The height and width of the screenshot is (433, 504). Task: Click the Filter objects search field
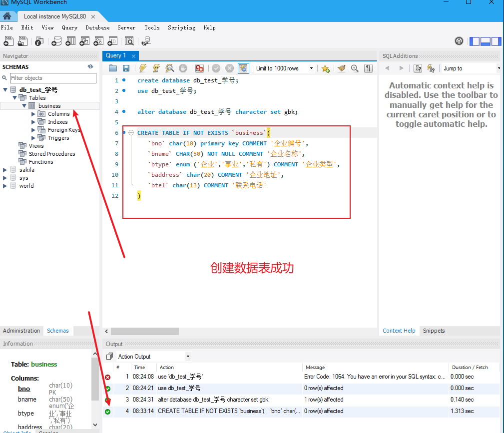click(x=53, y=78)
